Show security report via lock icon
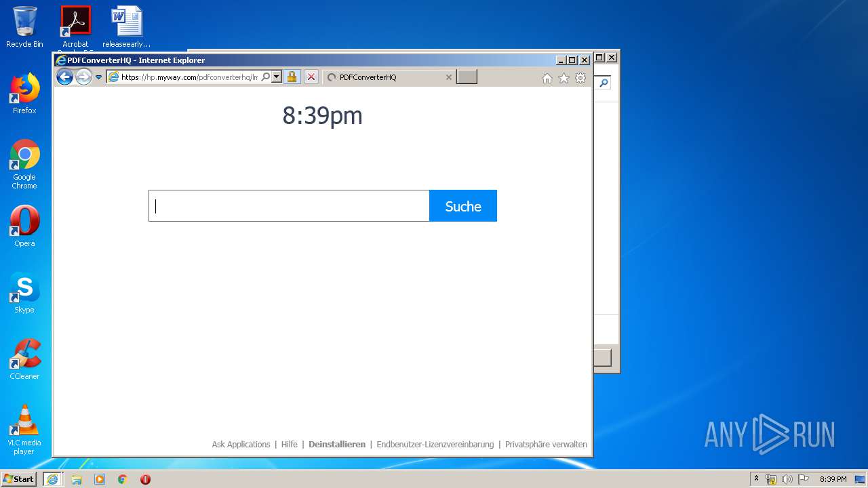This screenshot has height=488, width=868. 292,77
